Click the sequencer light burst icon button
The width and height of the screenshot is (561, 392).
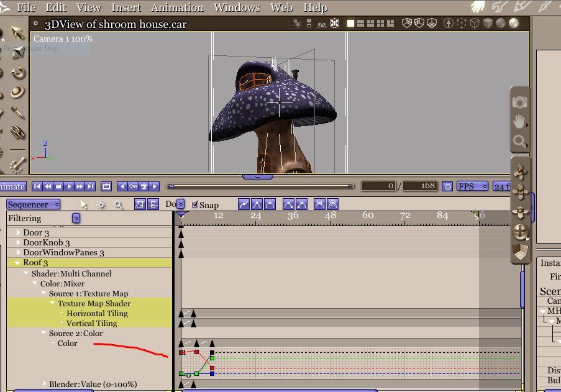[332, 204]
